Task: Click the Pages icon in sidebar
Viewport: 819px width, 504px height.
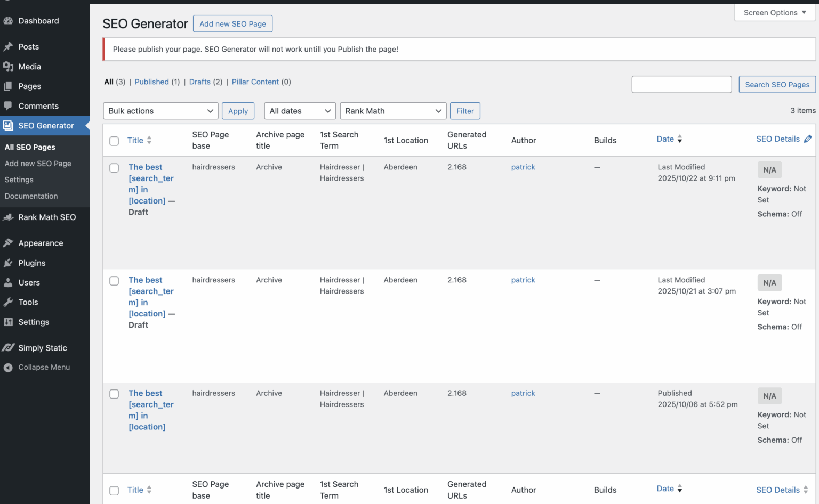Action: [x=8, y=86]
